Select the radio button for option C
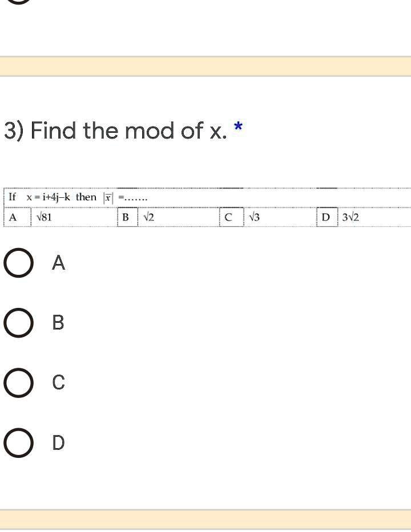The image size is (411, 532). tap(18, 383)
